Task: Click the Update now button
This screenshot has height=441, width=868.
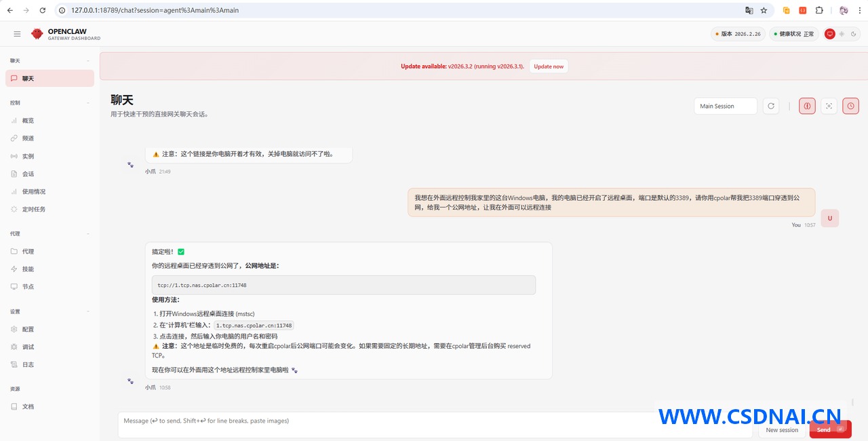Action: (549, 66)
